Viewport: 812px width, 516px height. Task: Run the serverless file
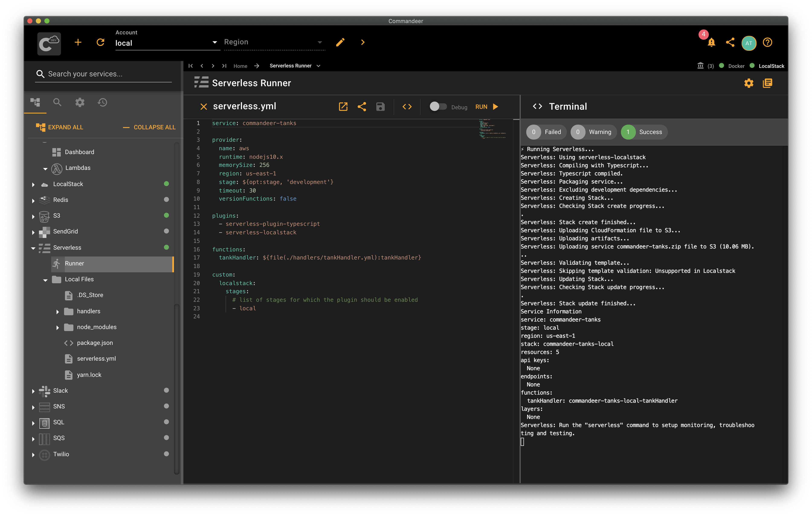[x=487, y=107]
